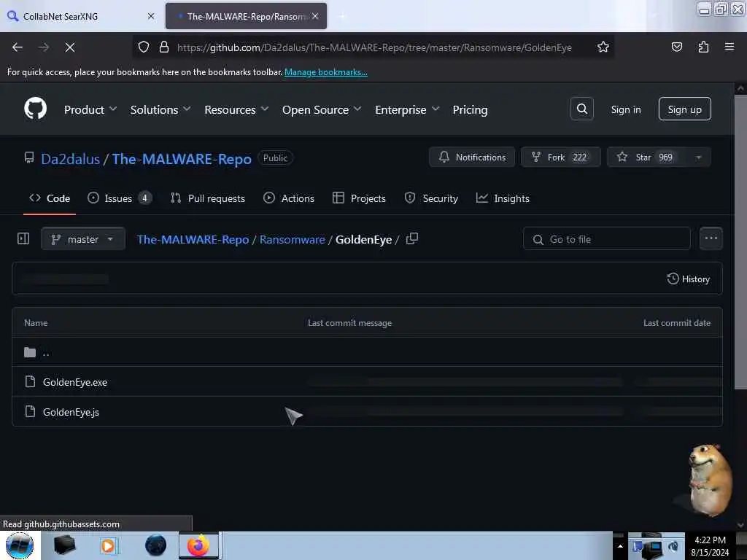Screen dimensions: 747x560
Task: Switch to the Security tab
Action: (431, 198)
